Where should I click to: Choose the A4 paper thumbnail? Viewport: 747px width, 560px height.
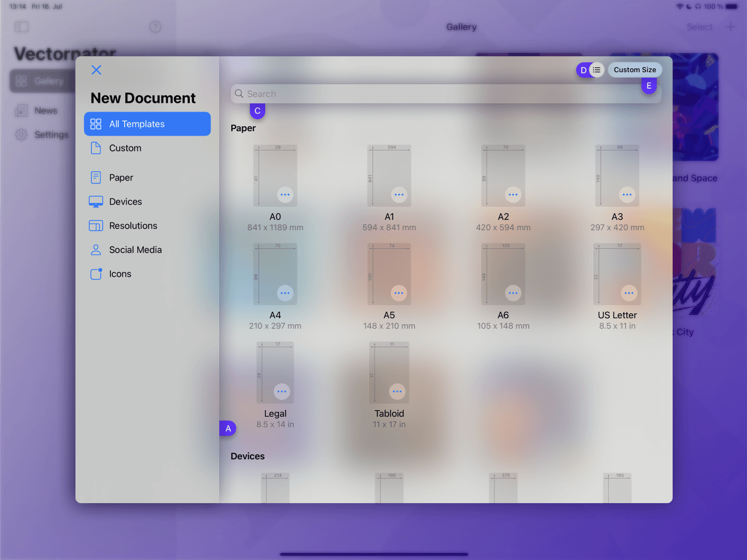[275, 274]
